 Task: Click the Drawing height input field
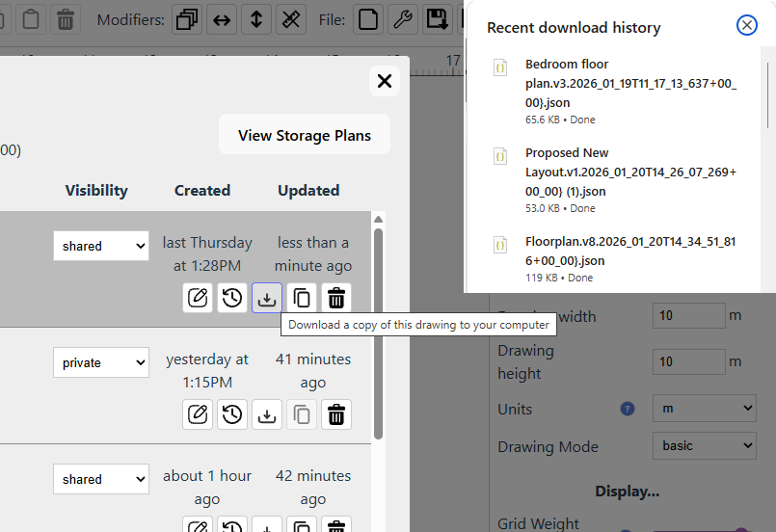tap(688, 361)
